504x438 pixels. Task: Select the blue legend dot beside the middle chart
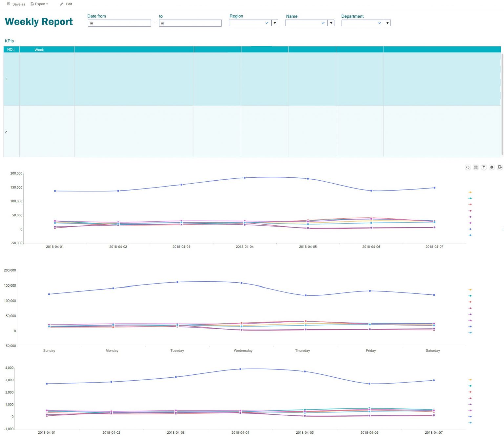coord(471,326)
